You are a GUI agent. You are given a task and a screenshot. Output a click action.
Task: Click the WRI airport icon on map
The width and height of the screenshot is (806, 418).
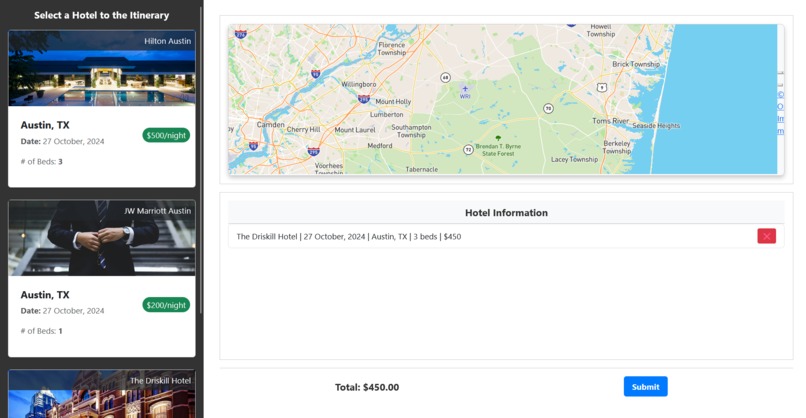click(465, 89)
